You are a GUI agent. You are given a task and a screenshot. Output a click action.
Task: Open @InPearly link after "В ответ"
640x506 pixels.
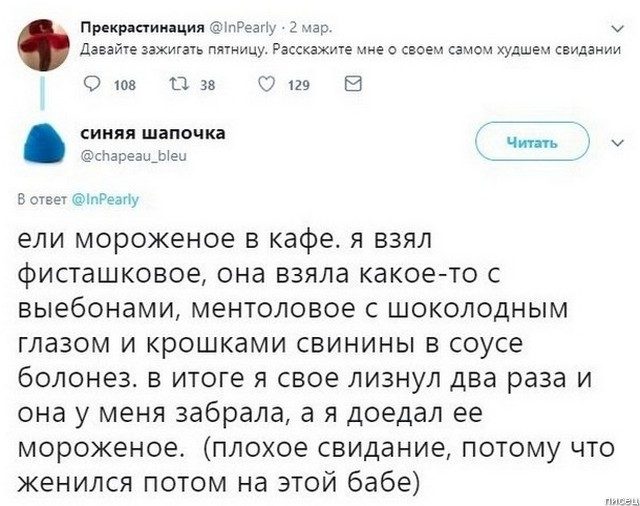[x=108, y=199]
